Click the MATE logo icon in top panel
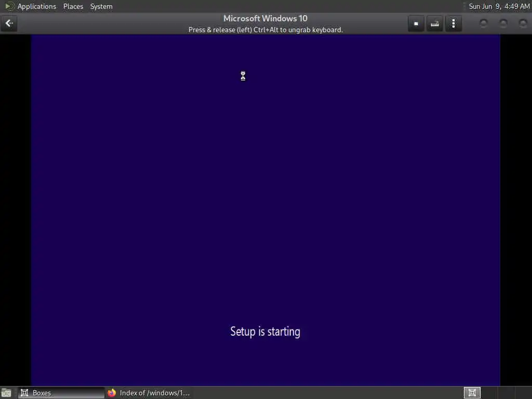The width and height of the screenshot is (532, 399). click(x=9, y=6)
